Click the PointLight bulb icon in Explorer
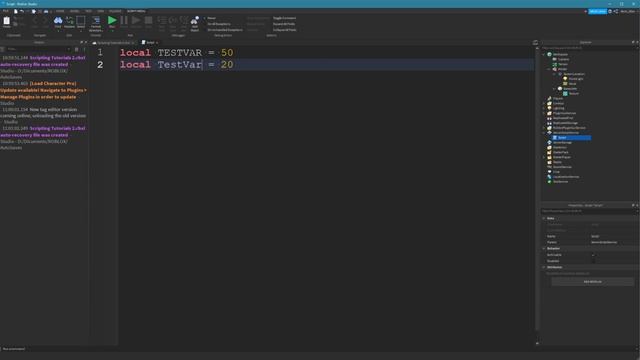The image size is (640, 360). tap(565, 79)
